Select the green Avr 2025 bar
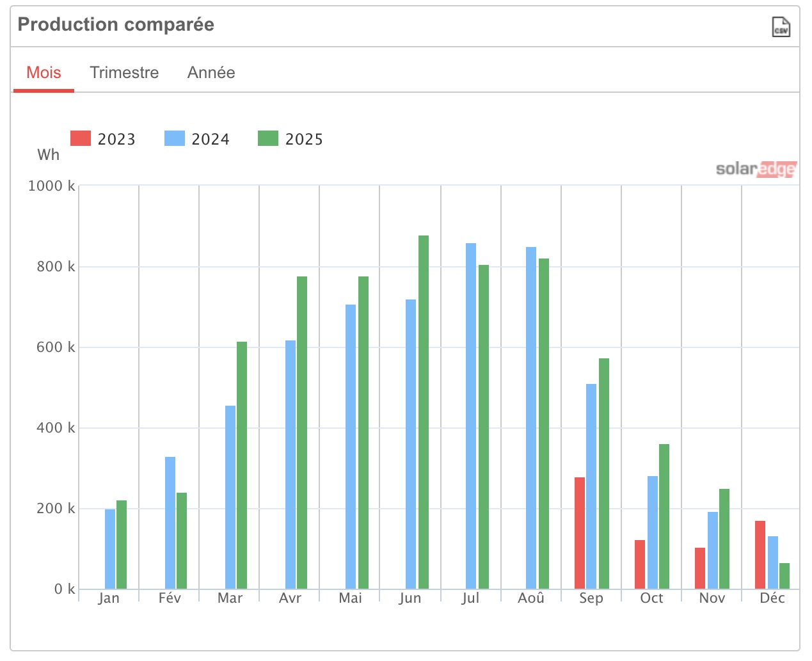812x661 pixels. click(x=302, y=433)
